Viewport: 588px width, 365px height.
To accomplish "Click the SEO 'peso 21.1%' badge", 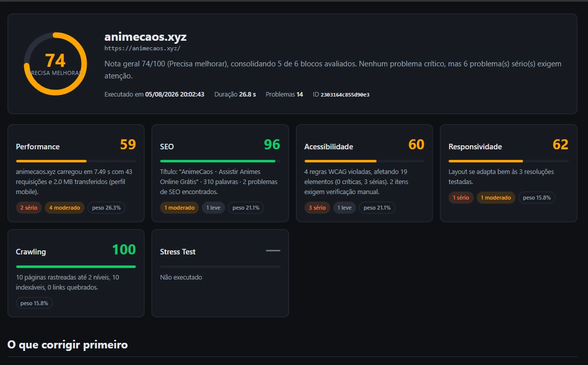I will [x=246, y=208].
